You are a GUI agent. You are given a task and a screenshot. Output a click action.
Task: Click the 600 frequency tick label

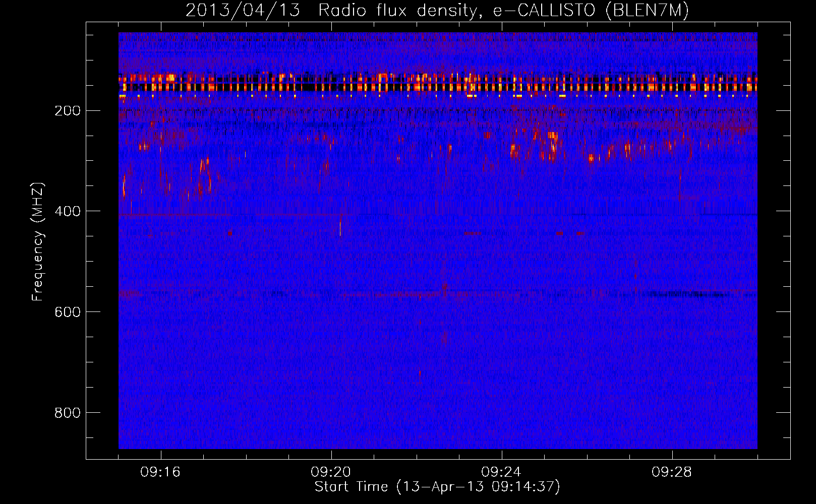click(x=68, y=312)
